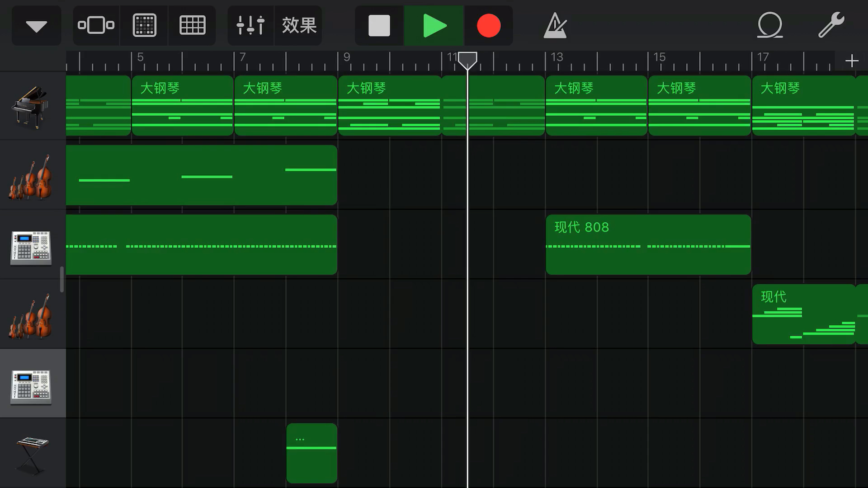
Task: Toggle the metronome
Action: tap(555, 26)
